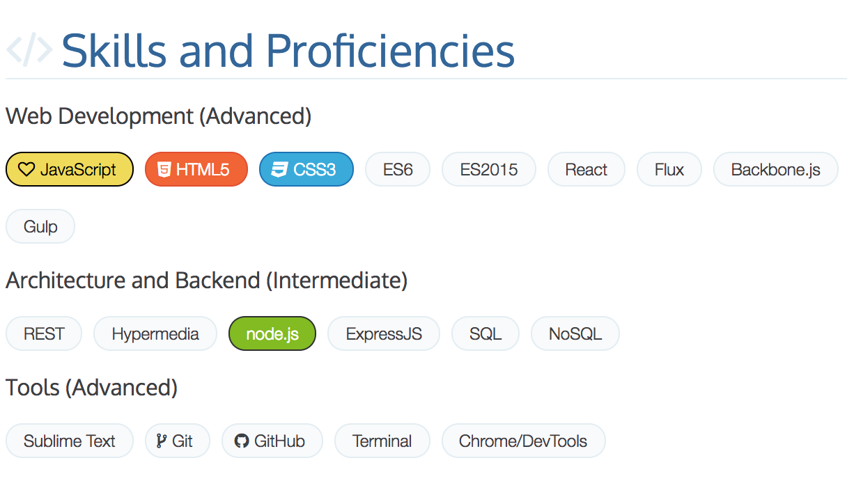847x504 pixels.
Task: Click the Hypermedia pill
Action: (x=155, y=334)
